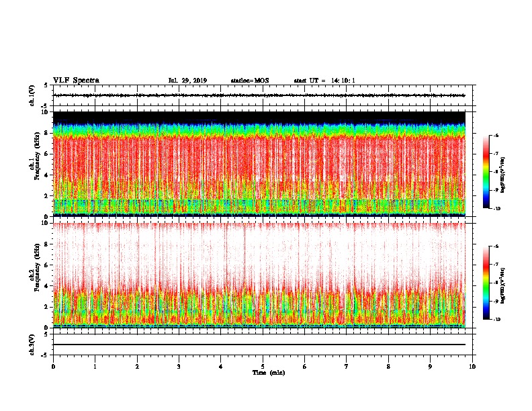Click the flat ch.3(V) waveform line

click(259, 345)
